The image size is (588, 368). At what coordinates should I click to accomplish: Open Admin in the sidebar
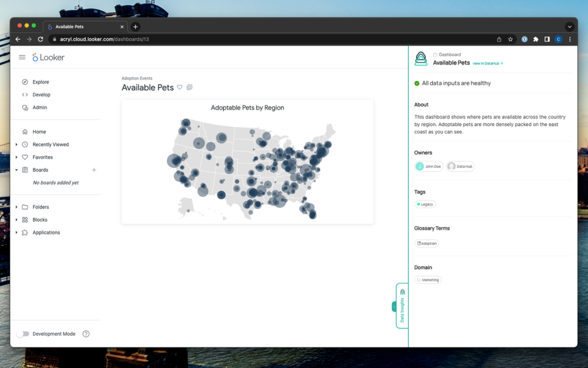coord(40,107)
